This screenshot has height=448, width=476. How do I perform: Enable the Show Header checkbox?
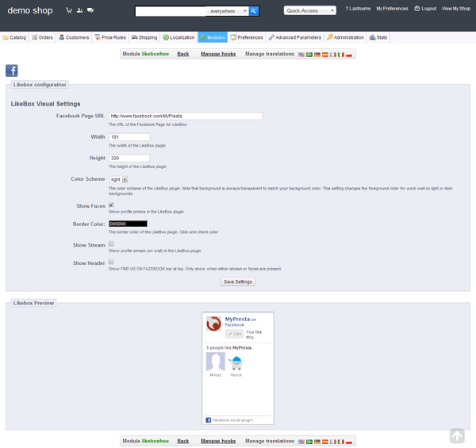(111, 262)
